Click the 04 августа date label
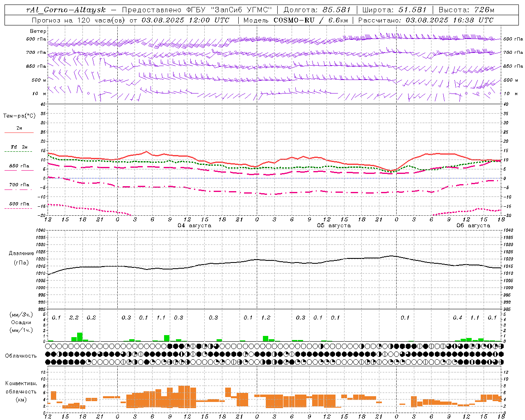The height and width of the screenshot is (420, 525). 194,226
